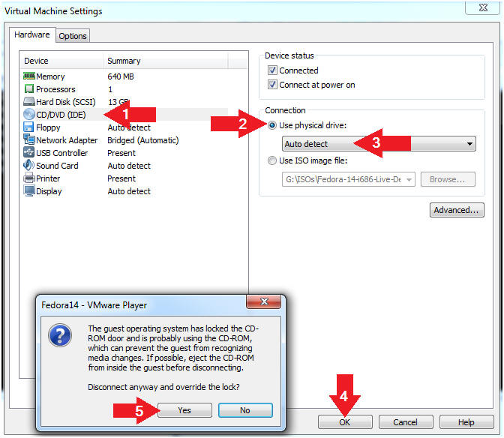Select Use physical drive radio button
This screenshot has width=504, height=438.
coord(272,125)
